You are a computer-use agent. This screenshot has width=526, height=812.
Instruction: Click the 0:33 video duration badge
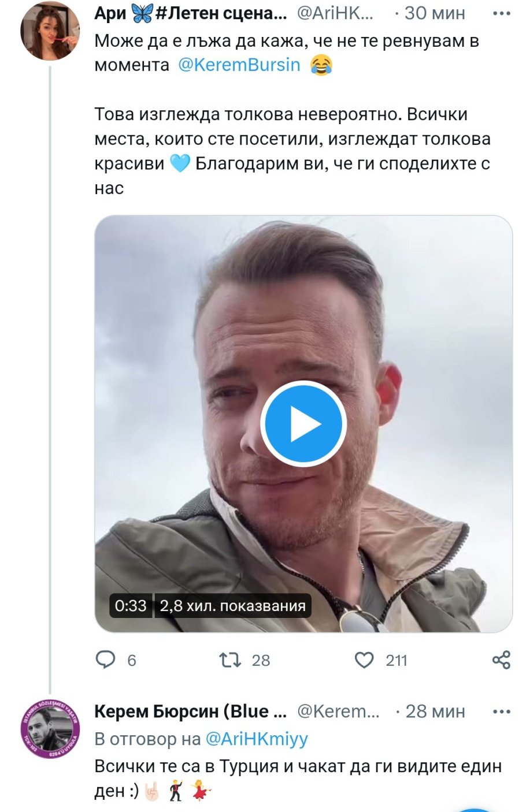coord(131,606)
